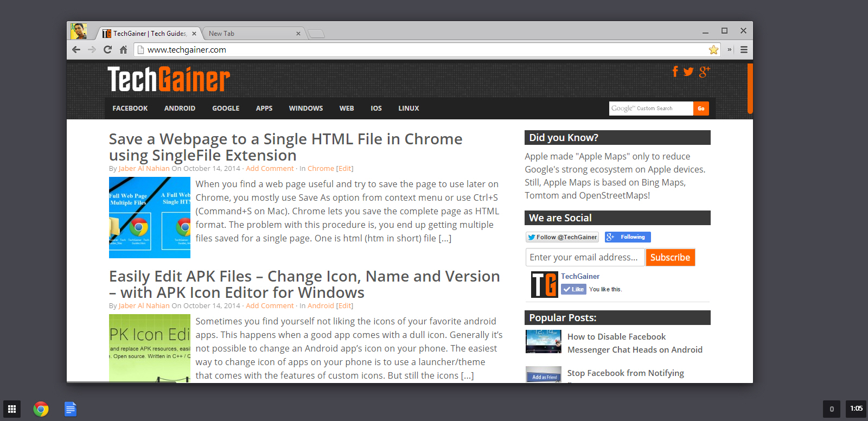
Task: Click the Google+ Following button
Action: click(x=628, y=237)
